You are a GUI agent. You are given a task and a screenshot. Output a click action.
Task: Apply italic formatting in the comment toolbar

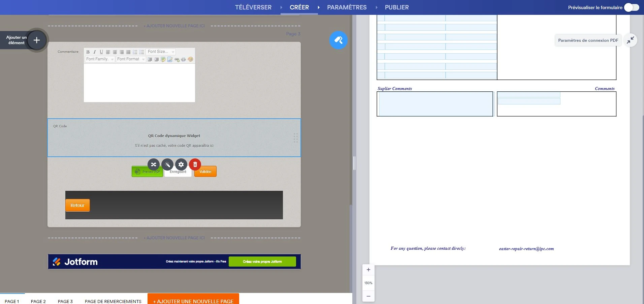pos(95,52)
